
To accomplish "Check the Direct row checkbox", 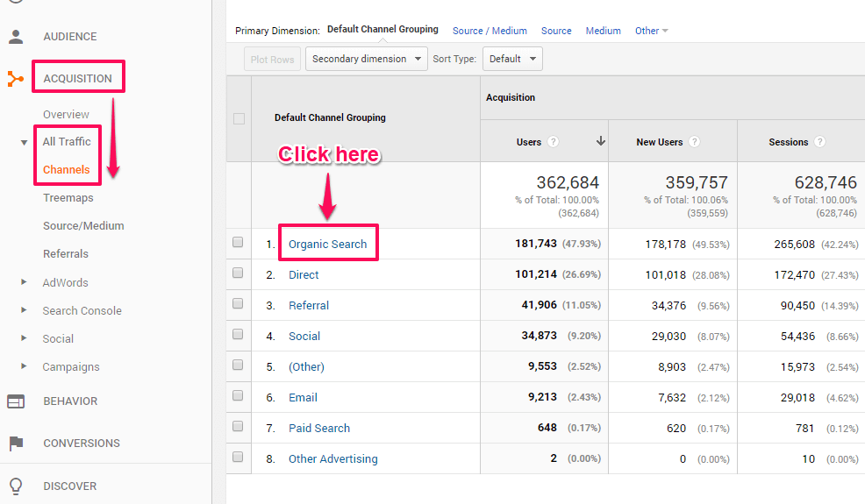I will coord(238,273).
